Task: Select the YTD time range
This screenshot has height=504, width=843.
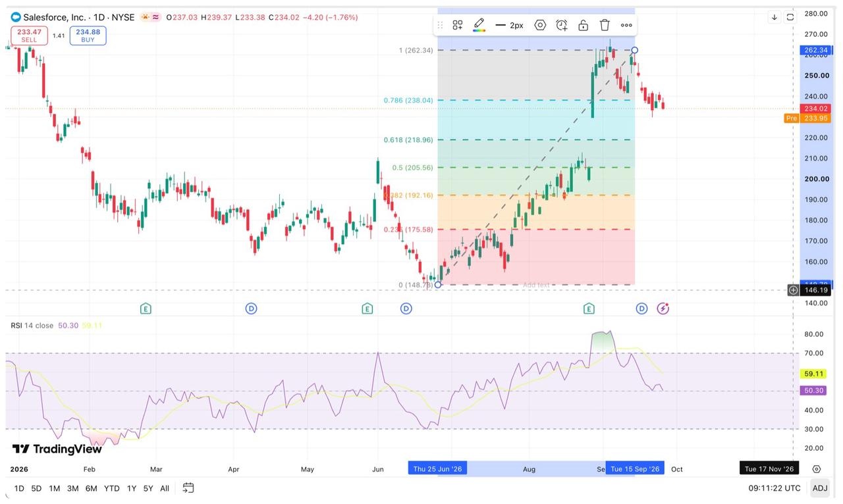Action: [111, 488]
